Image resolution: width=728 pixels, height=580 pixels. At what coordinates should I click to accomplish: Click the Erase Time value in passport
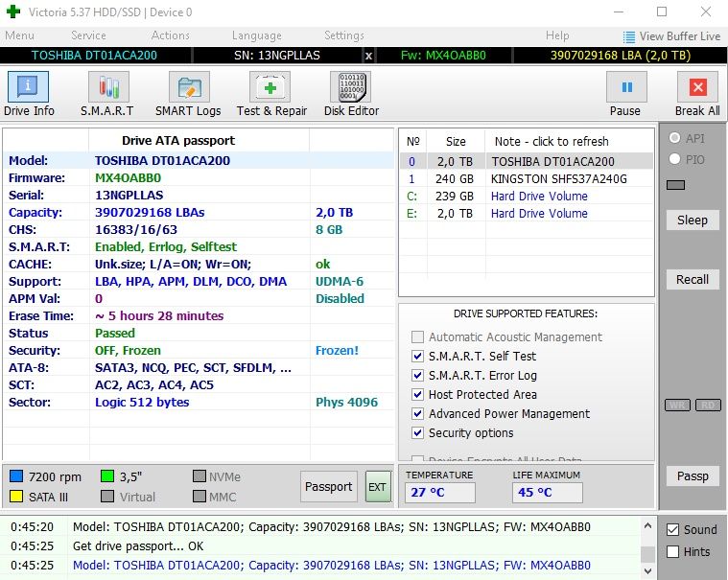coord(159,316)
